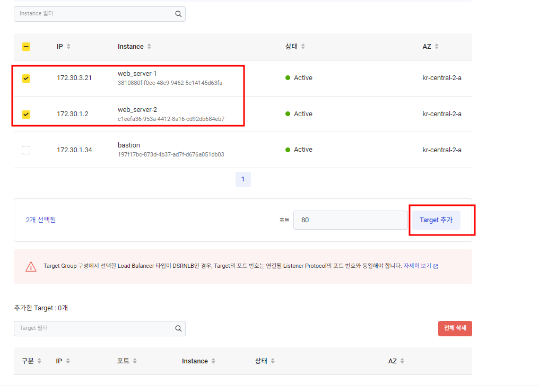Viewport: 539px width, 392px height.
Task: Click the Instance filter search magnifier icon
Action: (x=178, y=14)
